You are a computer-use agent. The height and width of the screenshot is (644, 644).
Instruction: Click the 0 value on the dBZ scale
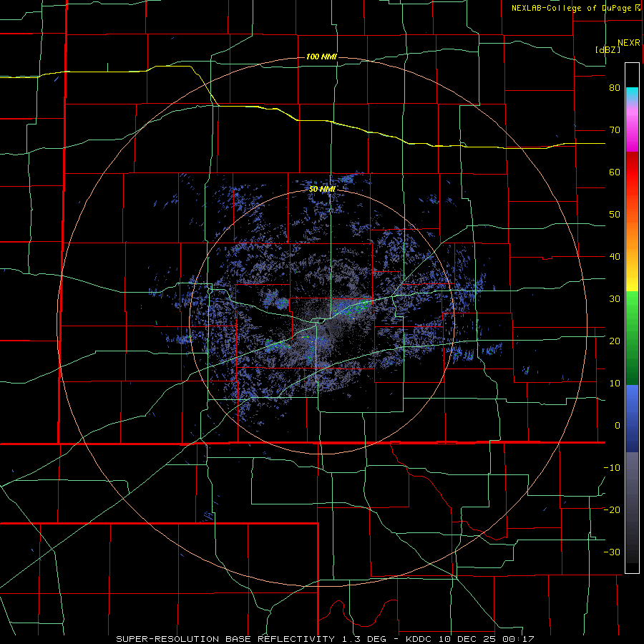(x=618, y=426)
